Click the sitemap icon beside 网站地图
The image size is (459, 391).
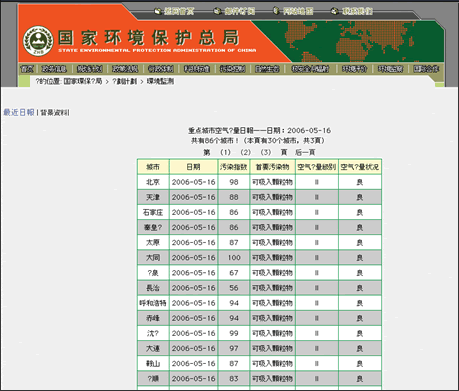click(277, 11)
